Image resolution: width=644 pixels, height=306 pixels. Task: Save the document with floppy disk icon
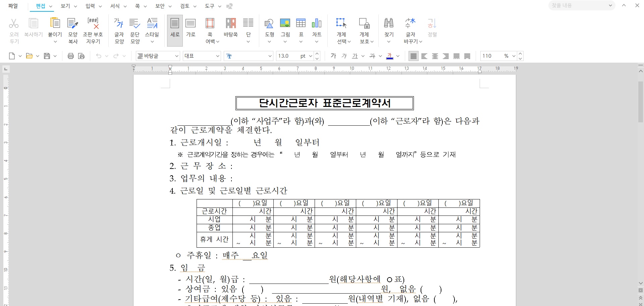click(x=47, y=56)
